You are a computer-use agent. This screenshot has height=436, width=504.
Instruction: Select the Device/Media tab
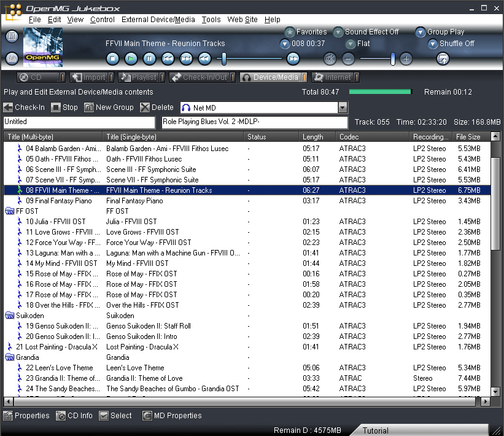273,77
